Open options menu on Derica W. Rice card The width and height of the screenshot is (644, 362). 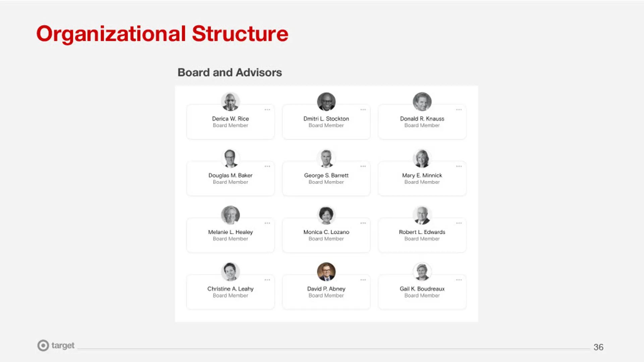click(x=267, y=110)
